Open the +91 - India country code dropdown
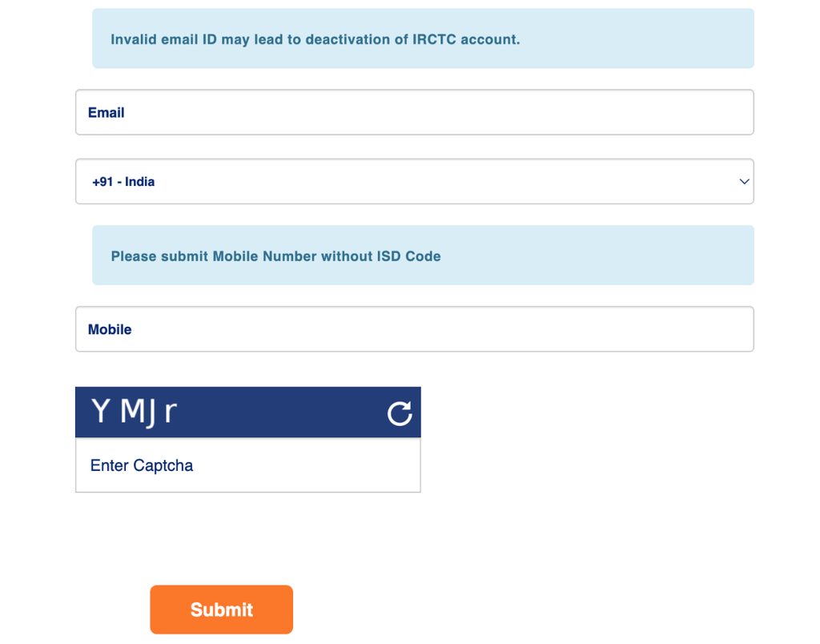 (415, 182)
